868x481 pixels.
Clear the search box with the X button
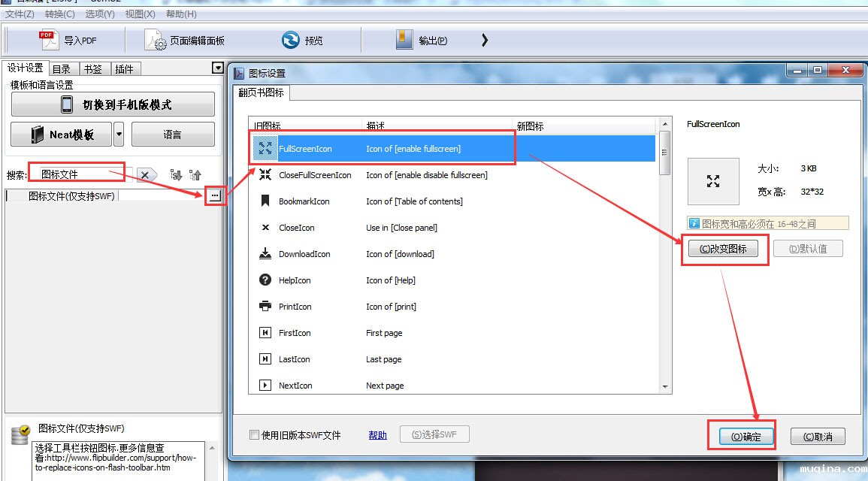(146, 175)
